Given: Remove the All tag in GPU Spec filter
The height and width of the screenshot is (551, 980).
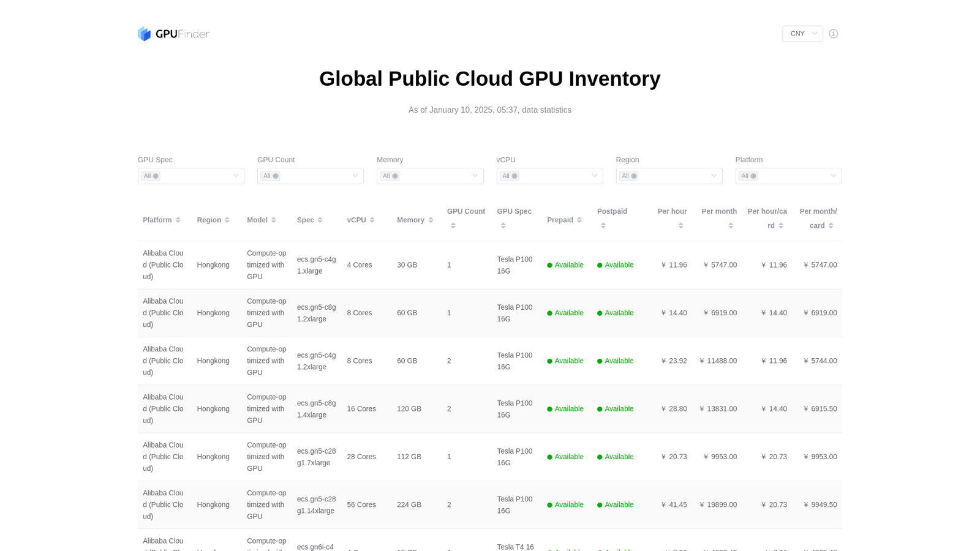Looking at the screenshot, I should 156,176.
